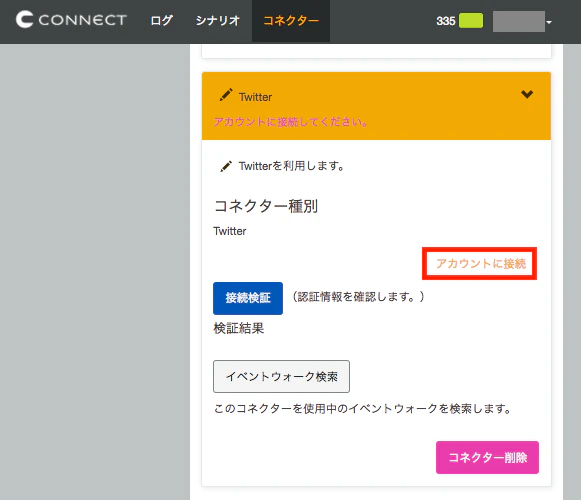Click the Twitter value under コネクター種別
Image resolution: width=581 pixels, height=500 pixels.
click(230, 231)
